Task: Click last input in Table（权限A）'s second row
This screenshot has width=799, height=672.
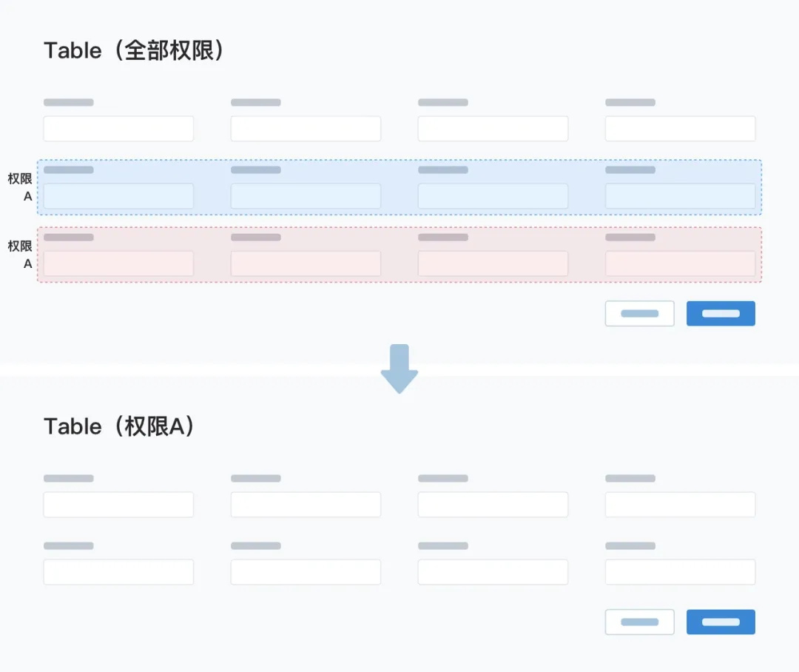Action: click(x=680, y=572)
